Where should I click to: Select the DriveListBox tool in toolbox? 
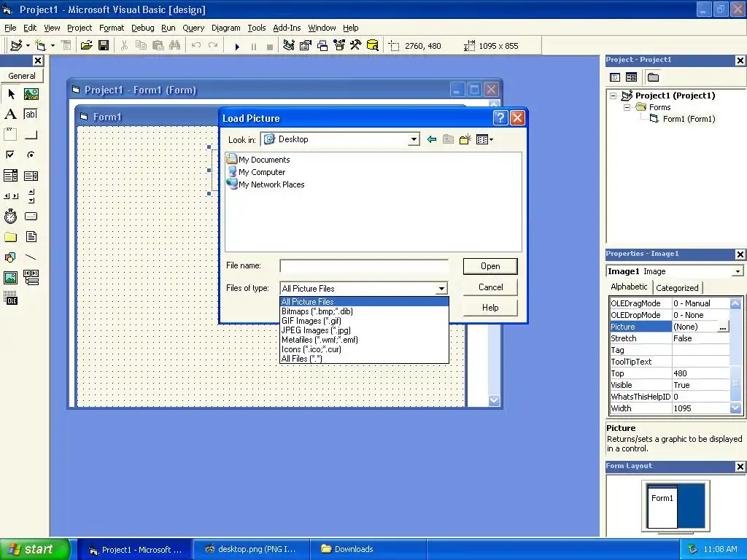[31, 216]
